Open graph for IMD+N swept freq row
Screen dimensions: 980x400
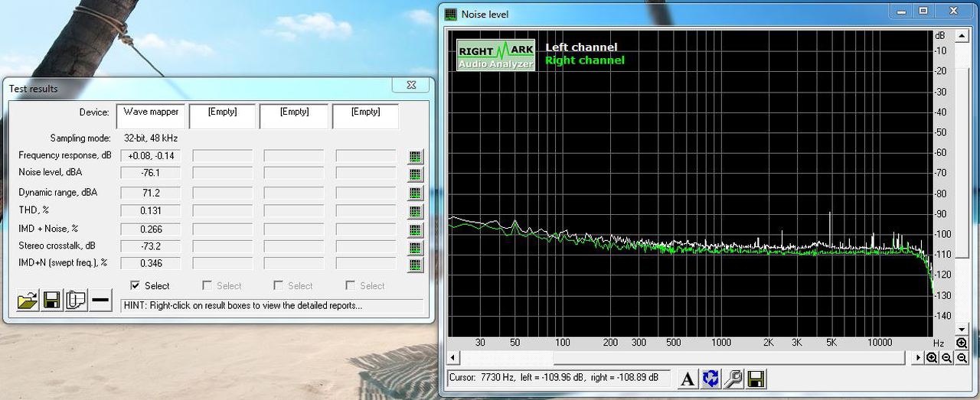[415, 265]
